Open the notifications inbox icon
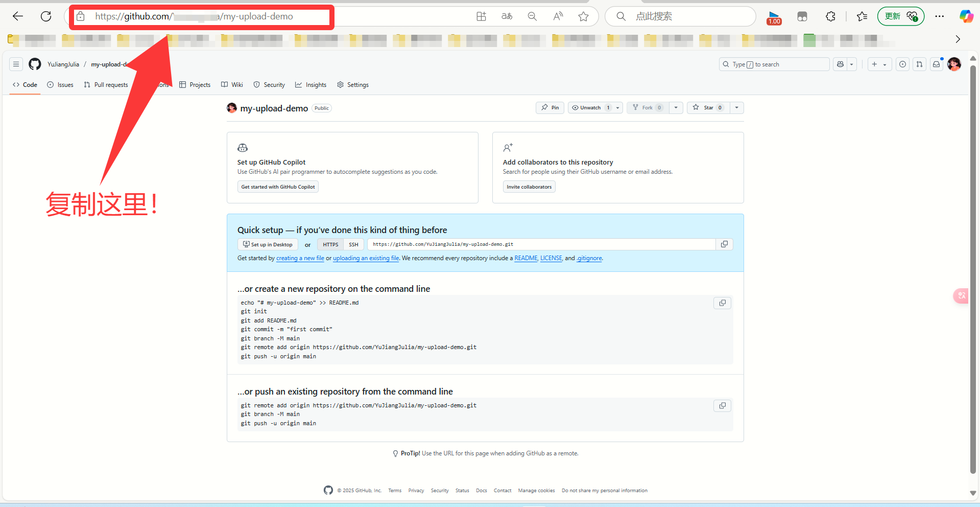Viewport: 980px width, 507px height. click(x=936, y=64)
